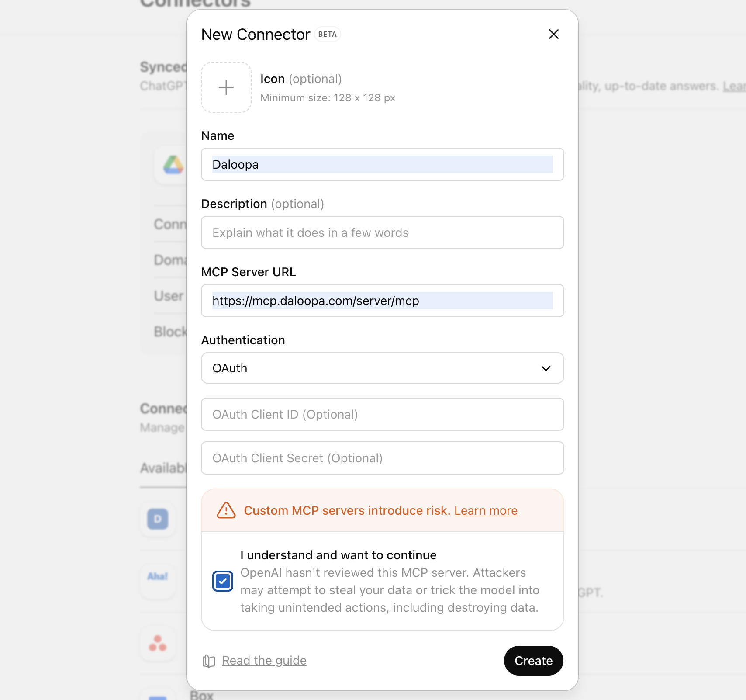This screenshot has width=746, height=700.
Task: Click the 'New Connector' dialog title
Action: 256,35
